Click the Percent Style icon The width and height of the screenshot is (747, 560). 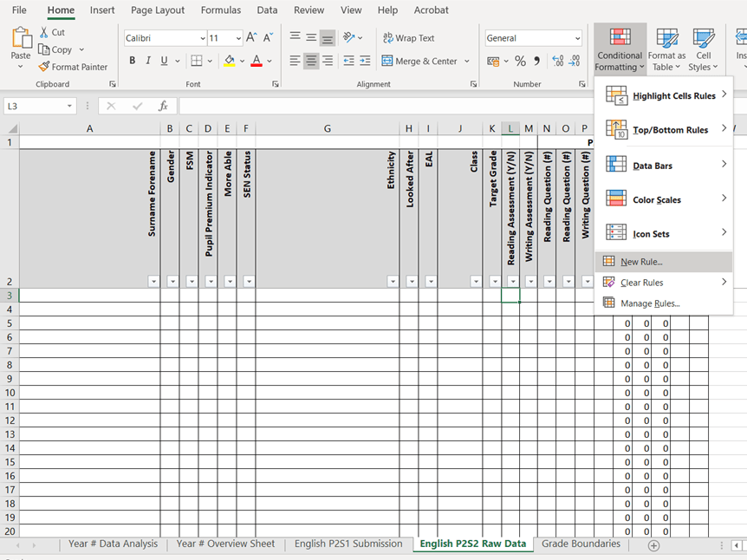coord(520,62)
